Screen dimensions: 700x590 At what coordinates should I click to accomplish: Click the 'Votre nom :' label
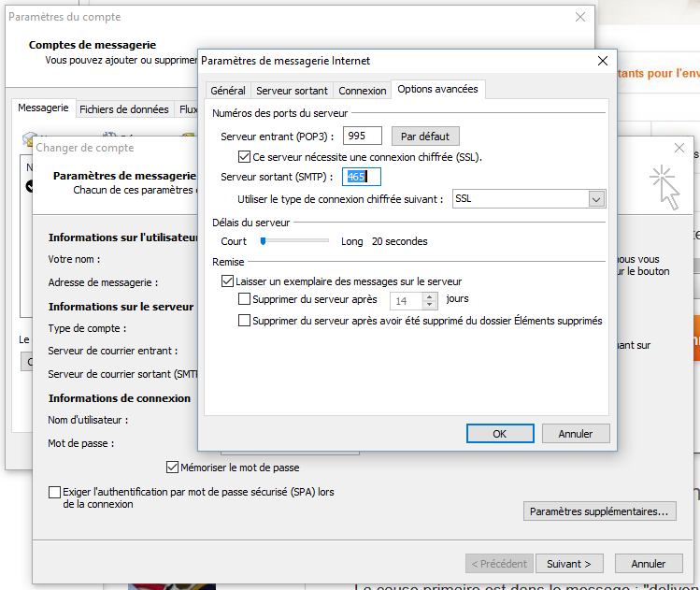pyautogui.click(x=74, y=260)
